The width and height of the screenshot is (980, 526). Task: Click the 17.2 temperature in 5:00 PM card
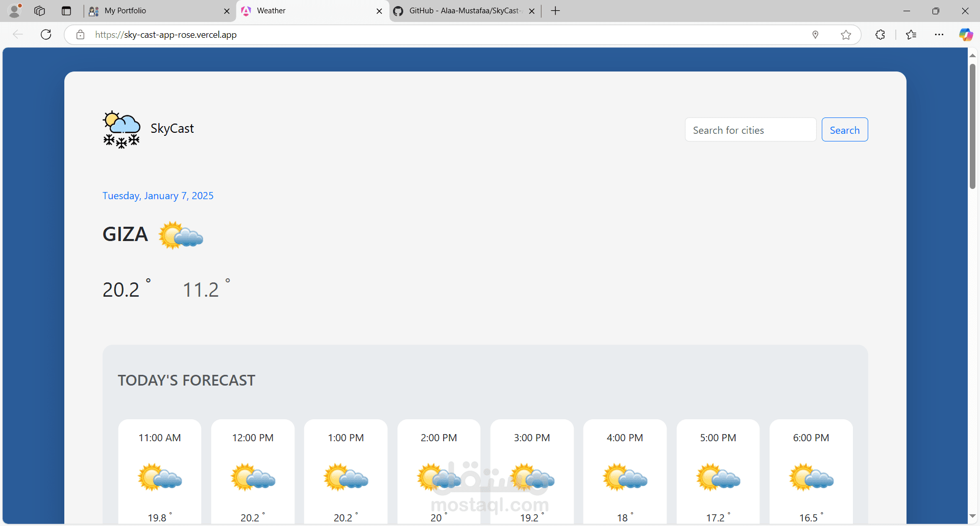(x=718, y=517)
